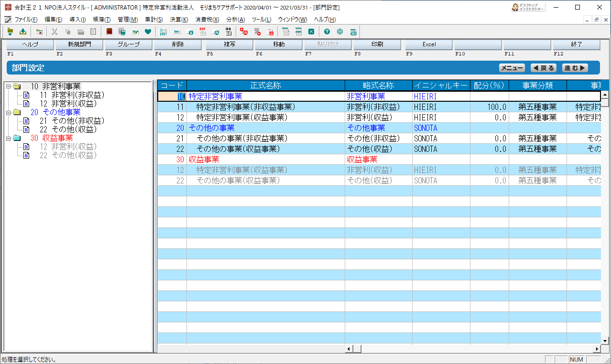611x364 pixels.
Task: Click the 移動 button
Action: [279, 44]
